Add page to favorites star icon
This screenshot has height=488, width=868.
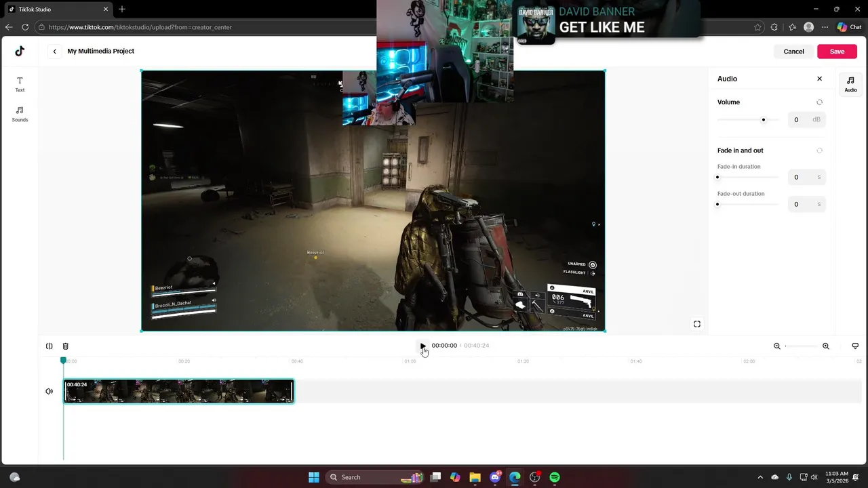pyautogui.click(x=757, y=27)
